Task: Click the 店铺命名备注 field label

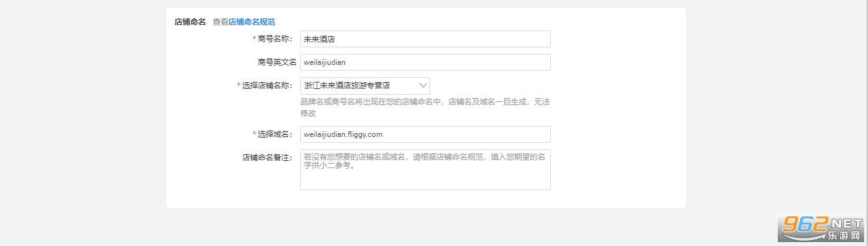Action: coord(268,158)
